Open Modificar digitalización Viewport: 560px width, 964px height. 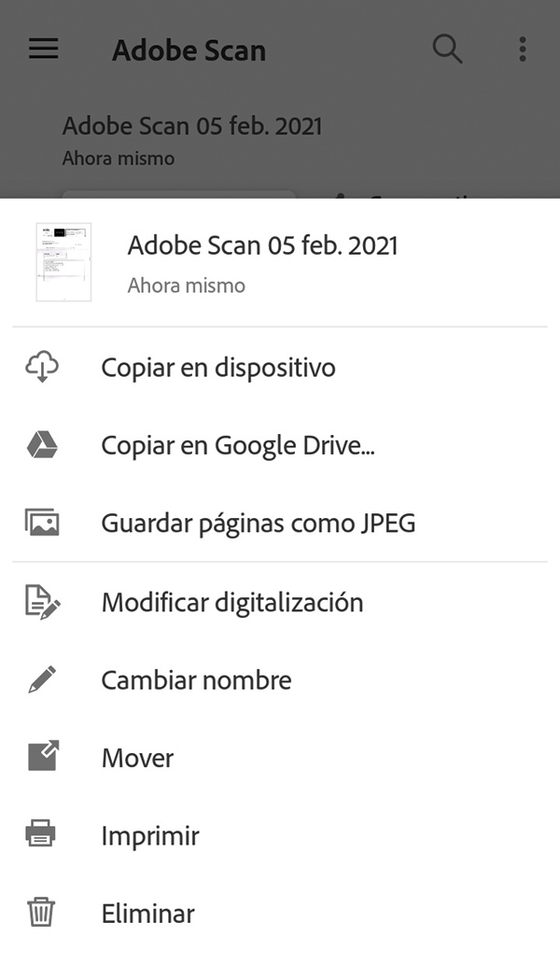pyautogui.click(x=232, y=602)
